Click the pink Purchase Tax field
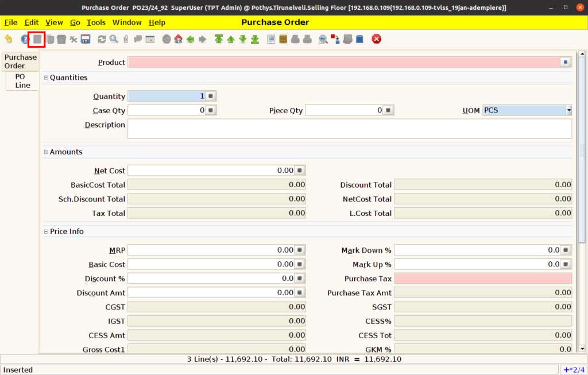588x375 pixels. (x=483, y=279)
